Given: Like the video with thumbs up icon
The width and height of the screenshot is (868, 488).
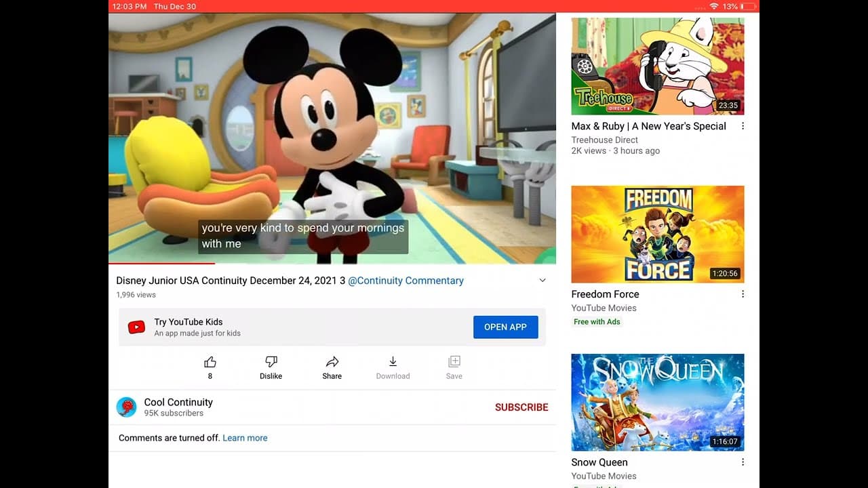Looking at the screenshot, I should (210, 362).
